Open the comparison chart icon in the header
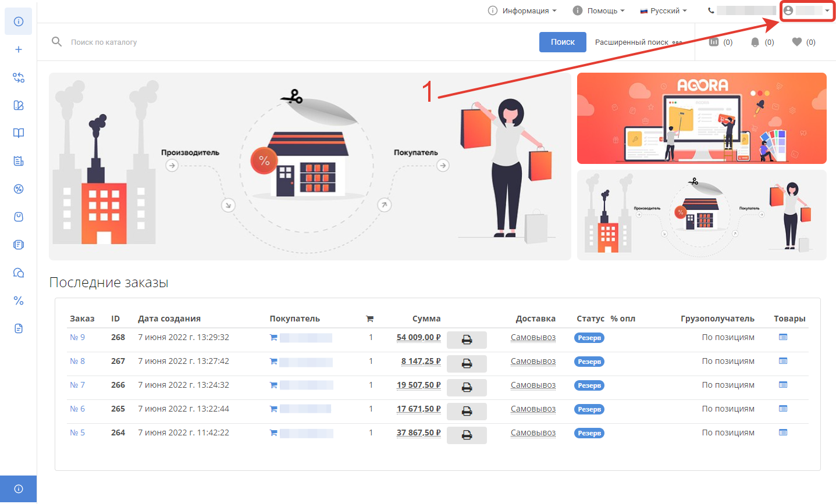836x504 pixels. click(714, 42)
